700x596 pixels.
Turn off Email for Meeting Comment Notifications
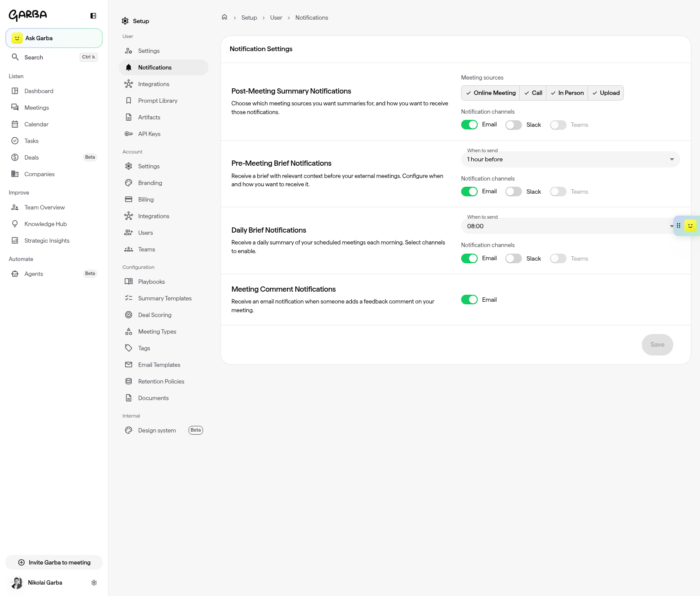(469, 300)
